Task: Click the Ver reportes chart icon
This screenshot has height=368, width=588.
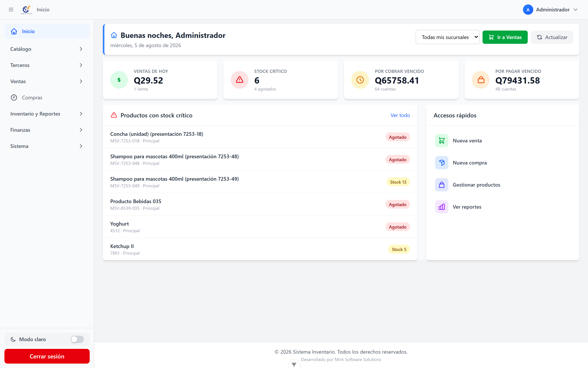Action: tap(442, 207)
